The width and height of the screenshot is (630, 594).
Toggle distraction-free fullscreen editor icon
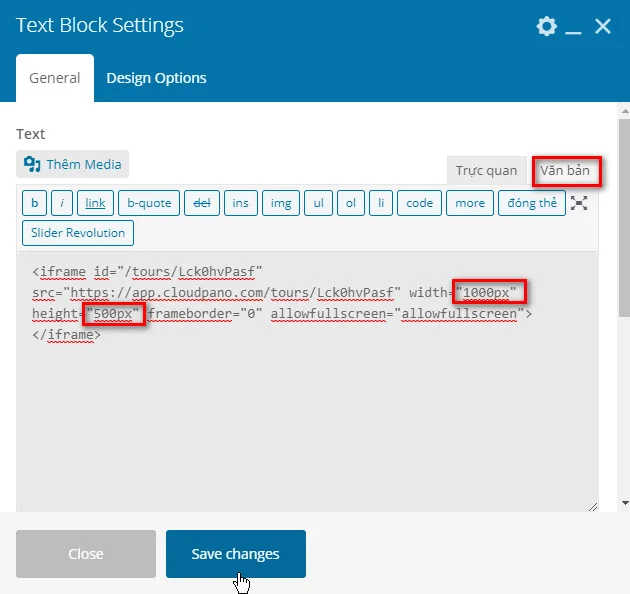tap(579, 203)
